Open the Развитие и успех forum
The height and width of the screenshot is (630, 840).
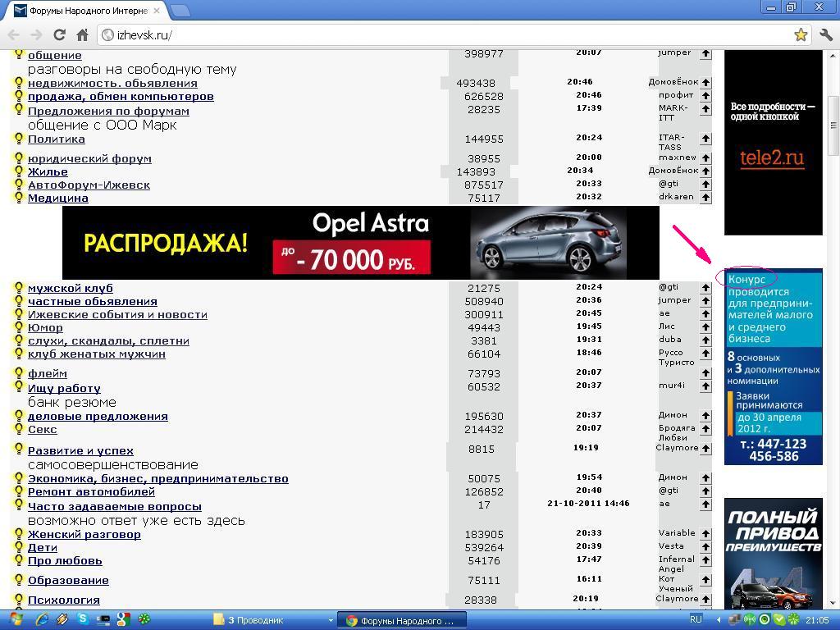(80, 450)
